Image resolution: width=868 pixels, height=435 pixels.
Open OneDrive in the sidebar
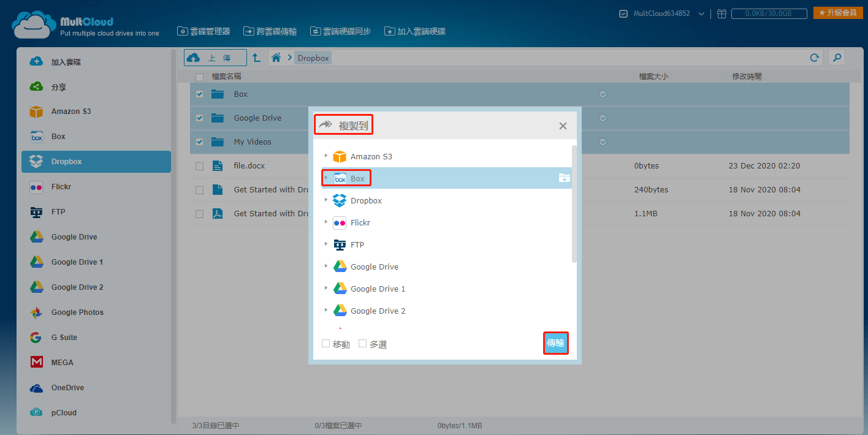96,388
